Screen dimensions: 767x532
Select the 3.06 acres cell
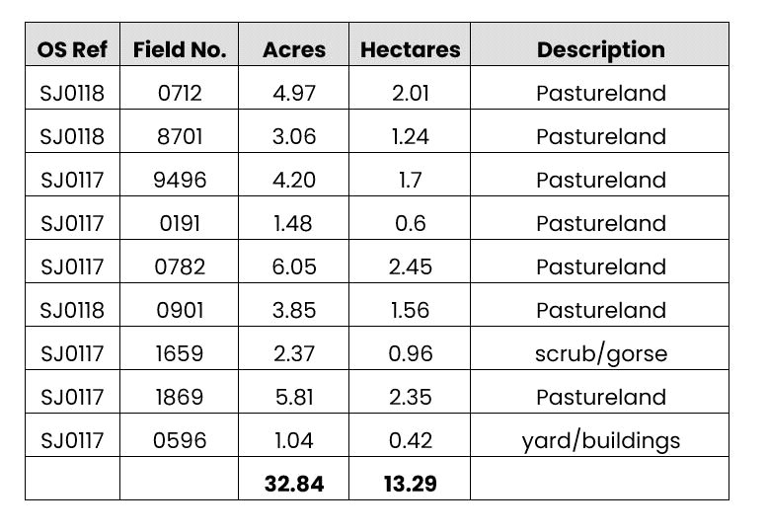click(x=294, y=137)
